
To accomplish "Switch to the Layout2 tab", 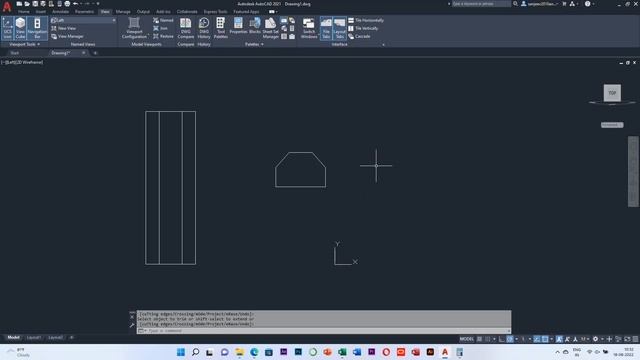I will (56, 338).
